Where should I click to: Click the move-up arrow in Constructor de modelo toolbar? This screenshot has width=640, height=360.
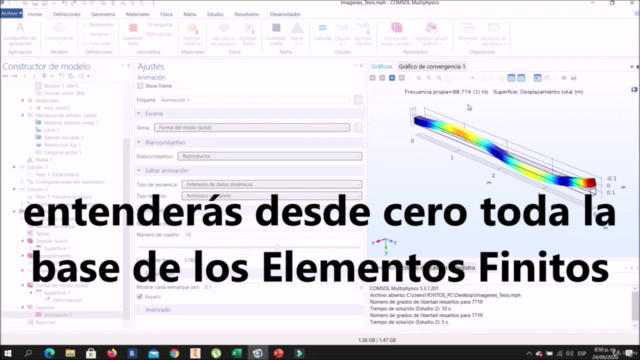tap(24, 76)
